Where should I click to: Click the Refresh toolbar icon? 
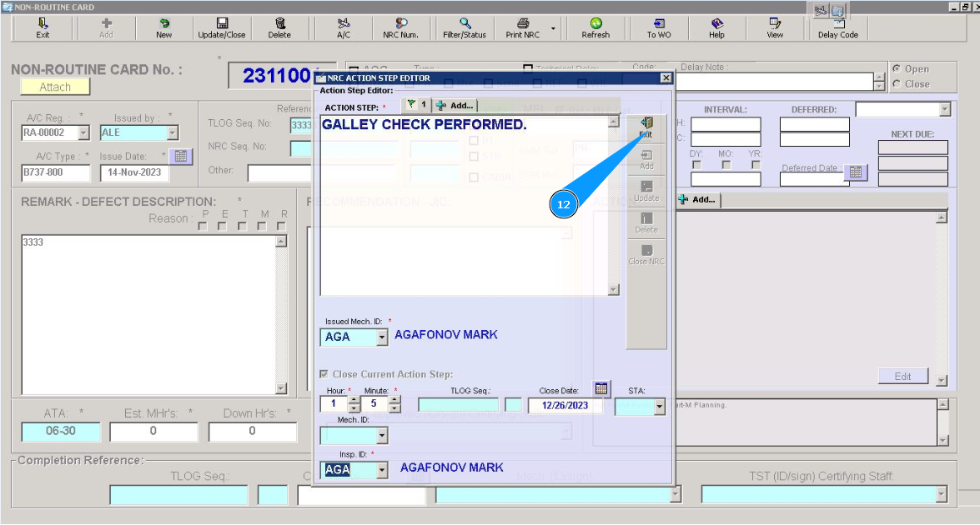[x=596, y=28]
